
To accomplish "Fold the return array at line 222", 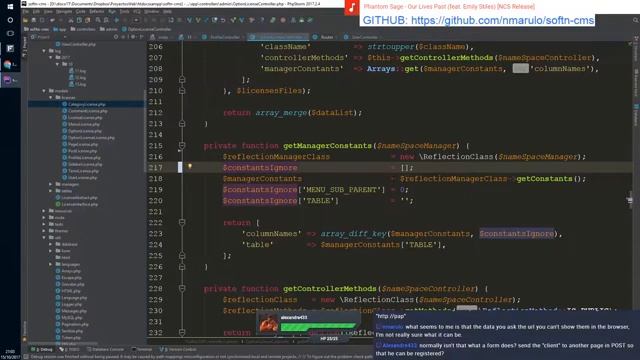I will (x=182, y=222).
